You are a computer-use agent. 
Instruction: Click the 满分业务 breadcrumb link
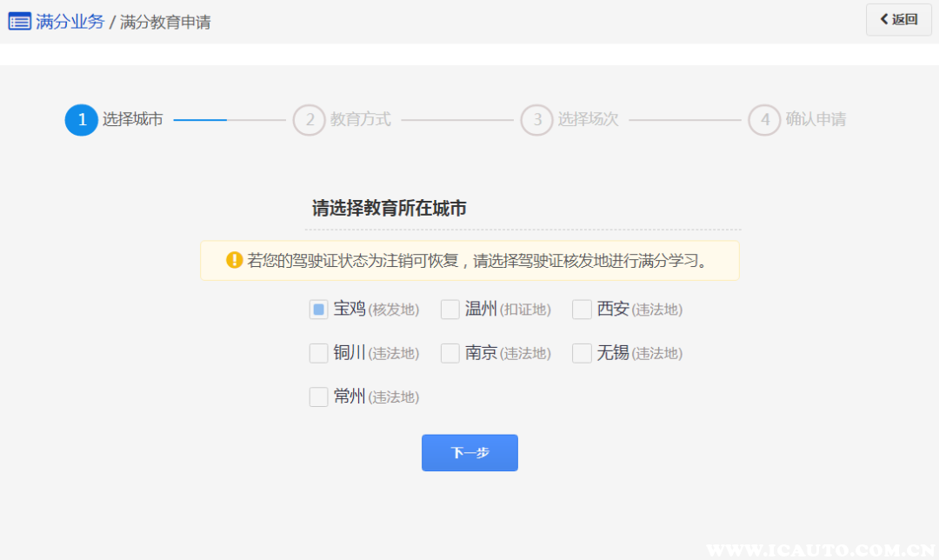(x=70, y=22)
